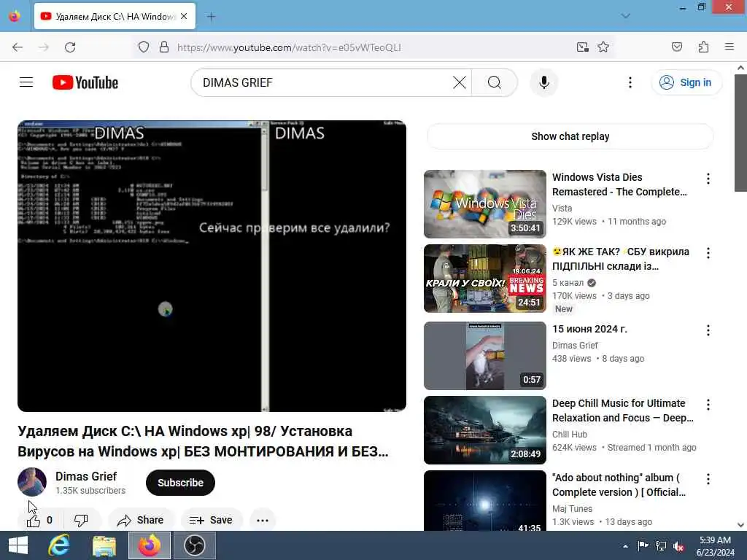The image size is (747, 560).
Task: Run search with the magnifier button
Action: coord(495,82)
